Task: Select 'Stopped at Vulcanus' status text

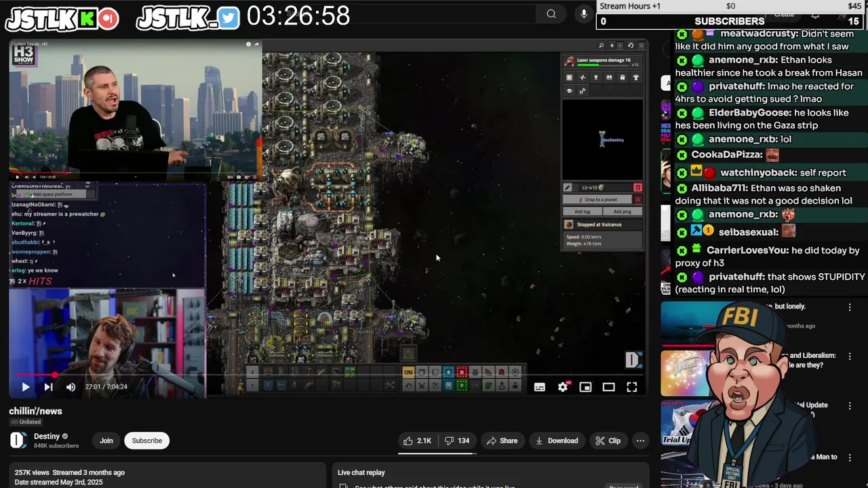Action: [x=599, y=225]
